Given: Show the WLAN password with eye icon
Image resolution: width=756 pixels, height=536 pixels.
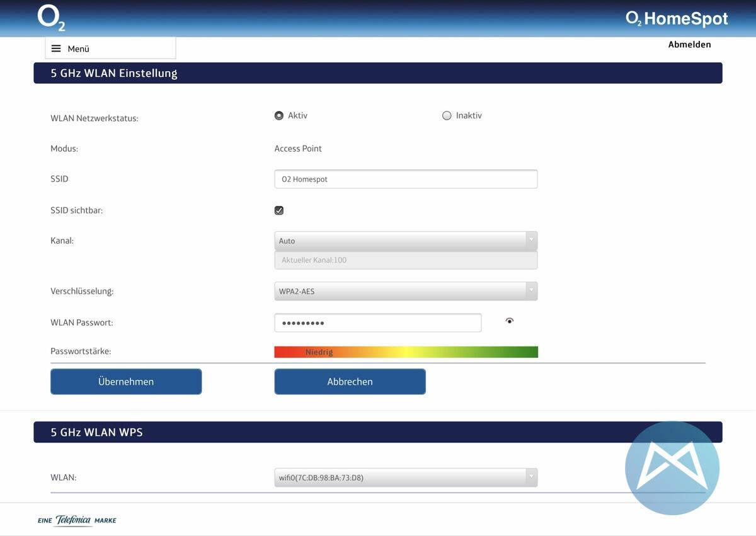Looking at the screenshot, I should coord(510,321).
